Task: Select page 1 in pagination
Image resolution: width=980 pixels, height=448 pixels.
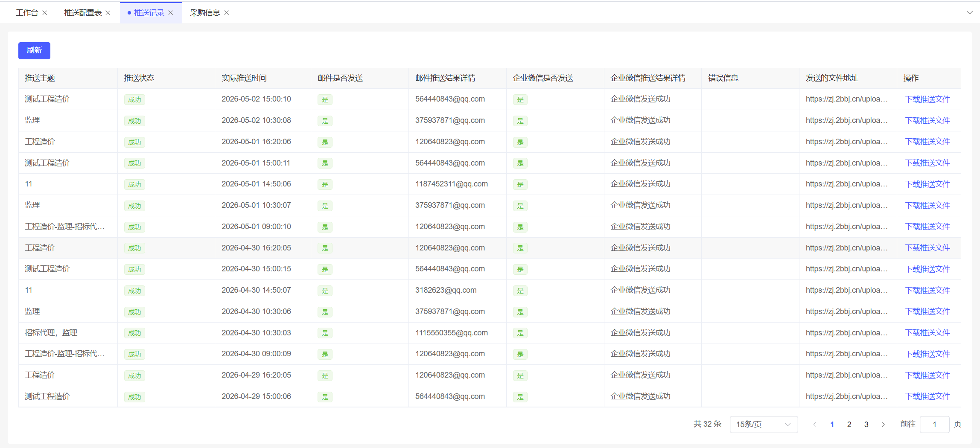Action: (832, 424)
